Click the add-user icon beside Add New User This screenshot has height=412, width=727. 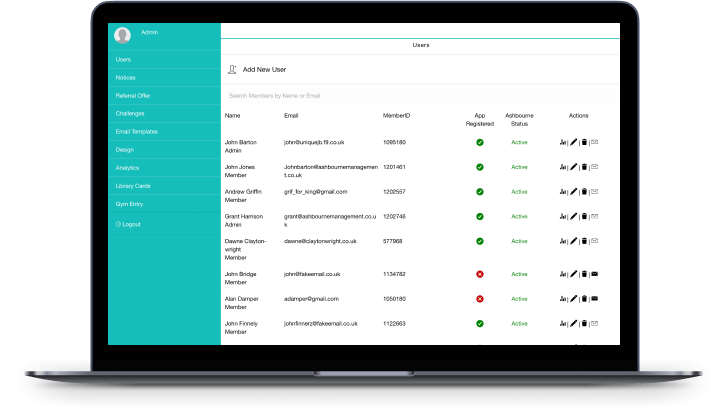[x=232, y=70]
